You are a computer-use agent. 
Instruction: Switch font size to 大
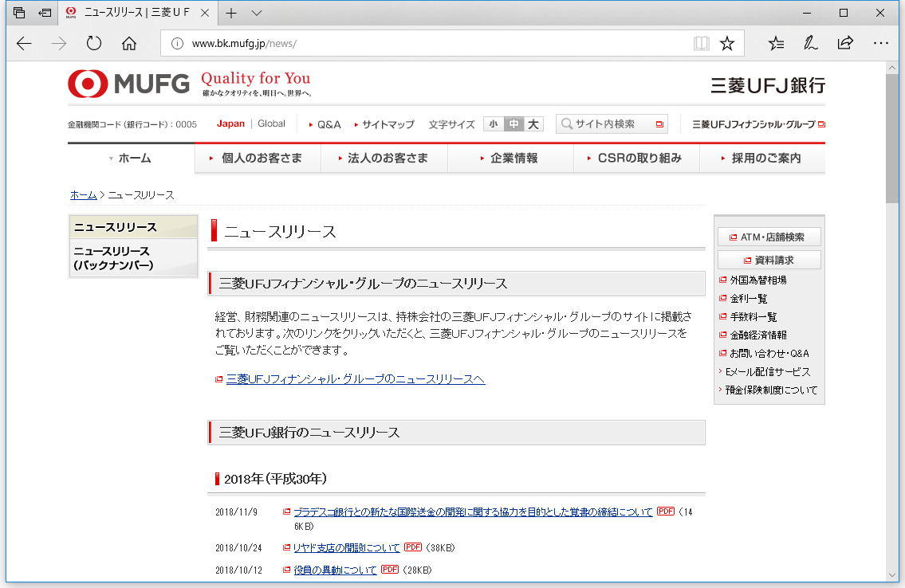(533, 124)
